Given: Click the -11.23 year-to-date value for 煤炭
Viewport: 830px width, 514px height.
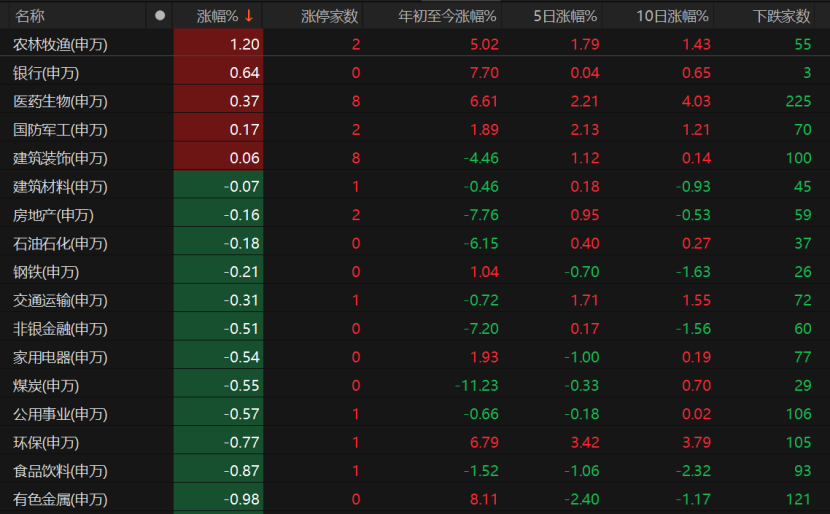Looking at the screenshot, I should (x=476, y=386).
